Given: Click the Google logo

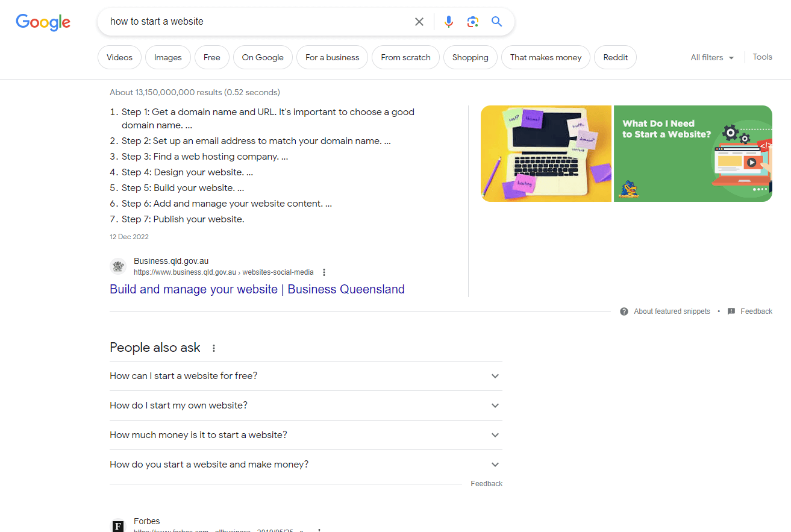Looking at the screenshot, I should (x=43, y=22).
